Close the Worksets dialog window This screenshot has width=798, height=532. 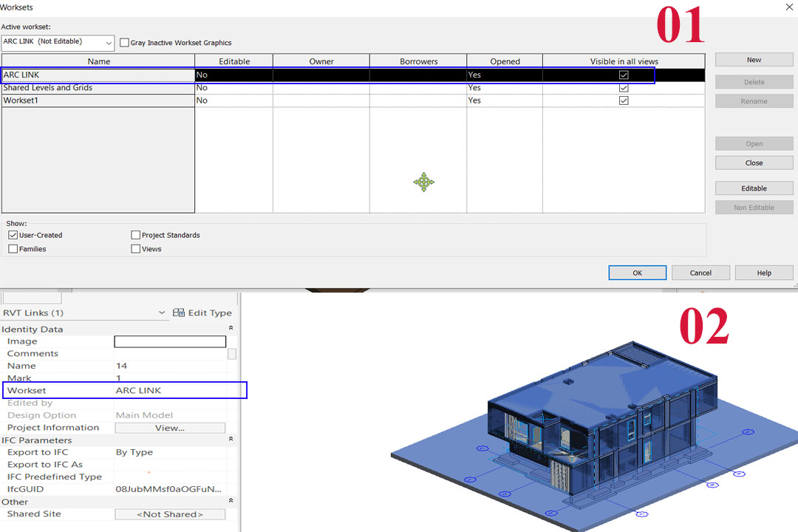click(x=789, y=7)
